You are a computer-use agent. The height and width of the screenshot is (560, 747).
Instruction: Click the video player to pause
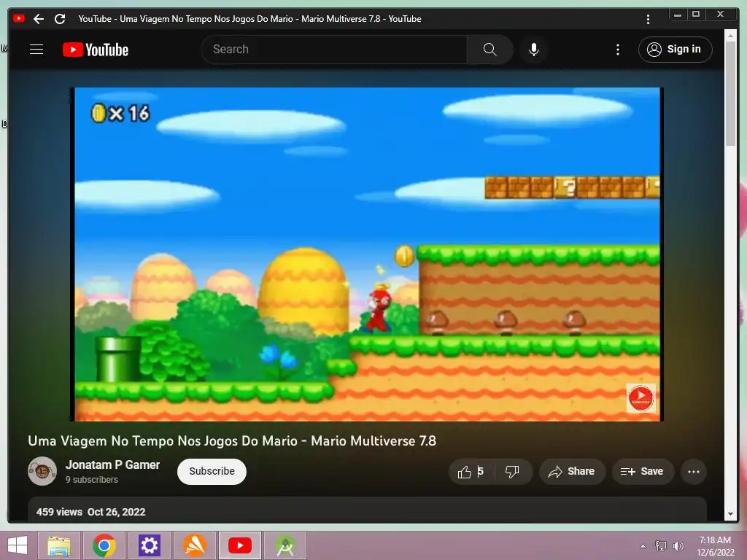367,254
